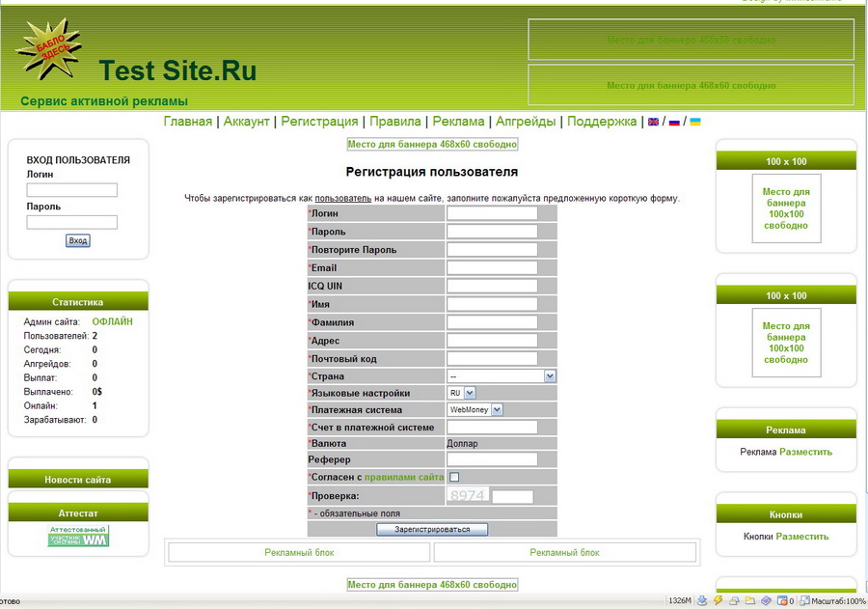Click the Вход login button
This screenshot has height=609, width=868.
pos(77,240)
